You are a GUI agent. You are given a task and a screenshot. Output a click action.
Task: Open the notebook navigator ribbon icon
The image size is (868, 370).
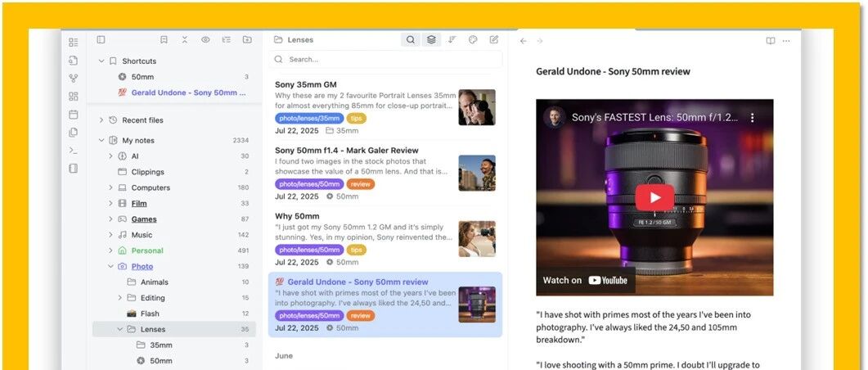click(x=73, y=43)
